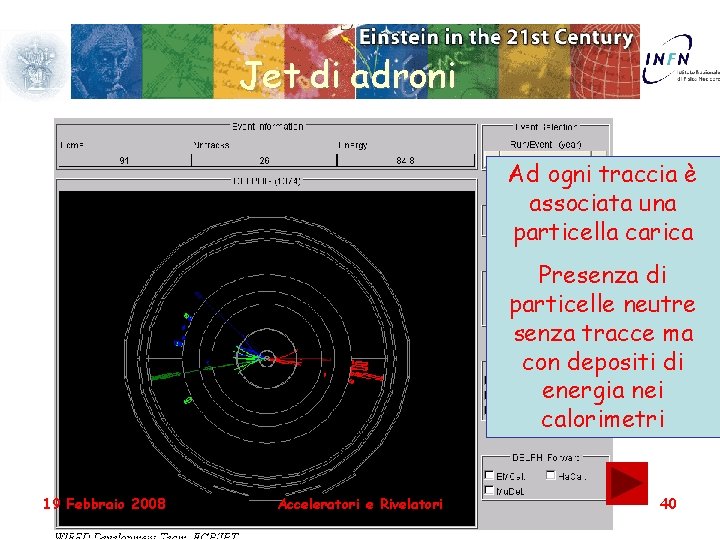
Task: Click 'Acceleratori e Rivelatori' footer text
Action: [360, 504]
